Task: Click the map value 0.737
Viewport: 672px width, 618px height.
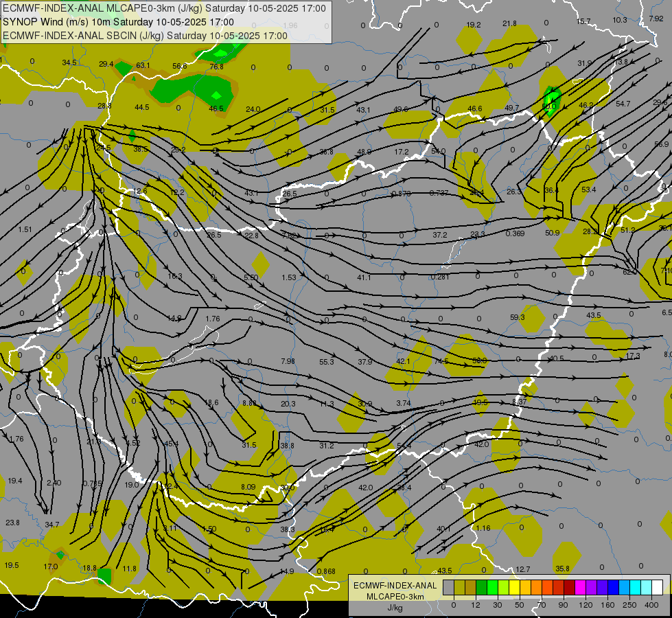Action: pos(439,193)
